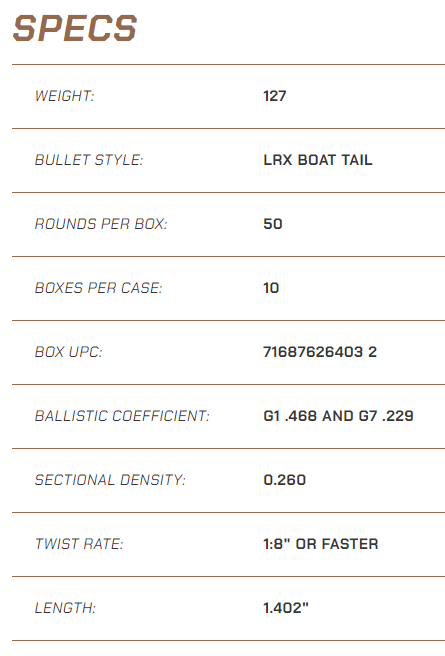Select the SECTIONAL DENSITY label
The image size is (445, 656).
pyautogui.click(x=110, y=480)
